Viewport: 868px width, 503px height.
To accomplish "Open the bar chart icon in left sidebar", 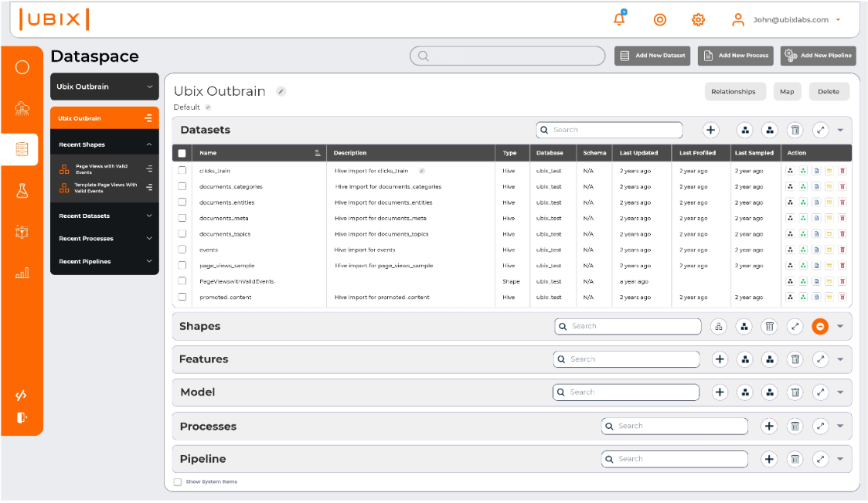I will (x=22, y=273).
